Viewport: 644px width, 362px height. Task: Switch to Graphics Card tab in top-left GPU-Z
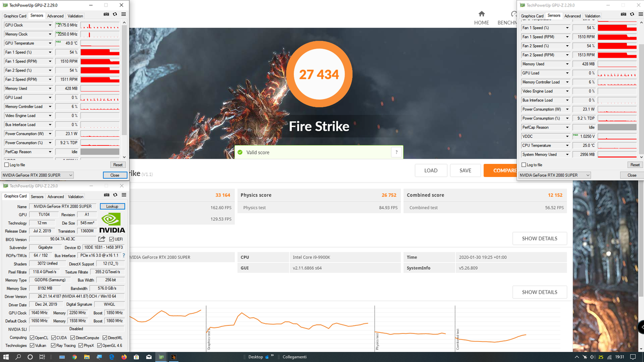tap(15, 16)
